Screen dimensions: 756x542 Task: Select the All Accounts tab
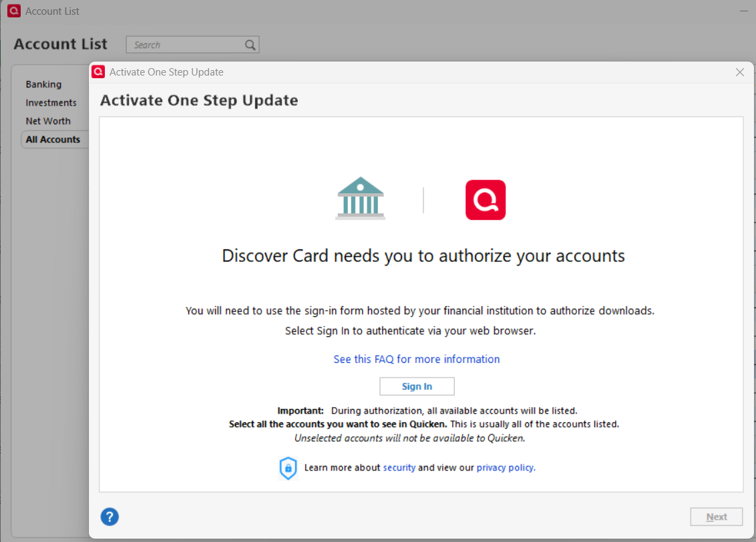pyautogui.click(x=53, y=140)
